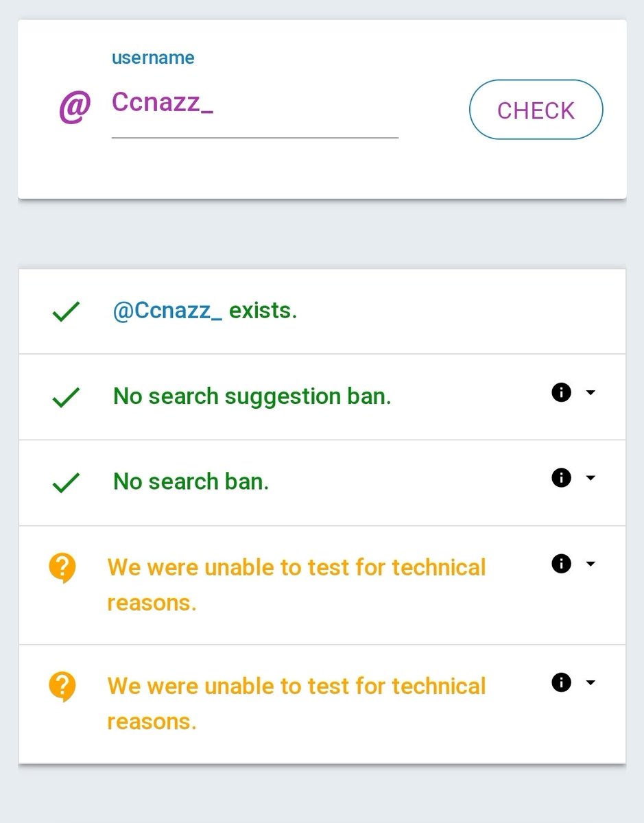Viewport: 644px width, 823px height.
Task: Click green checkmark beside @Ccnazz_ exists
Action: point(66,312)
